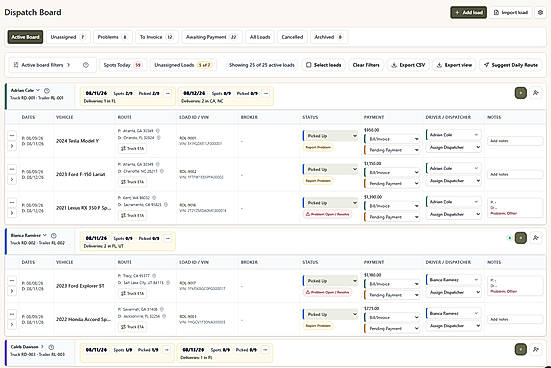Click clock icon in Active board filters
This screenshot has height=368, width=551.
point(86,65)
